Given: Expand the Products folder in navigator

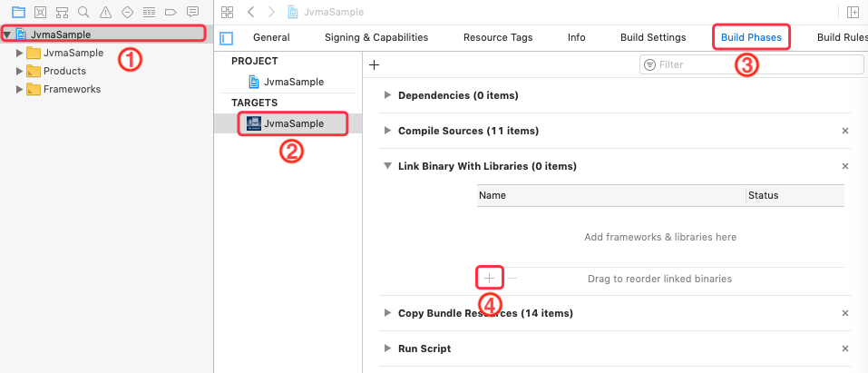Looking at the screenshot, I should [20, 71].
